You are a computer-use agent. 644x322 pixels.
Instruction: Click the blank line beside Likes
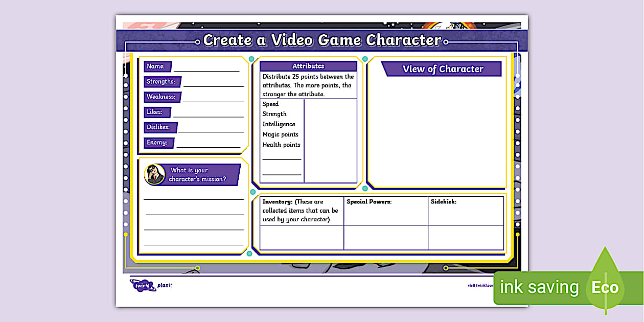(208, 114)
